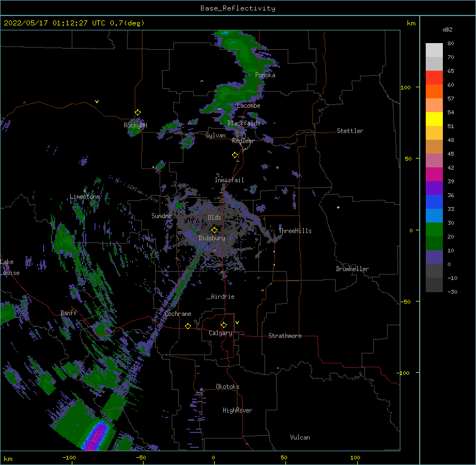
Task: Click the Olds city label
Action: 214,218
